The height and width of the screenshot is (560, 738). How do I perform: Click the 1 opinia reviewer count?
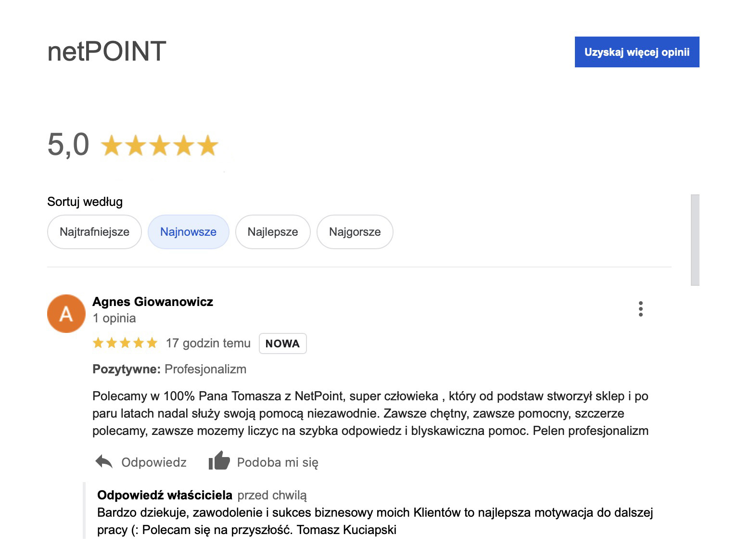114,318
